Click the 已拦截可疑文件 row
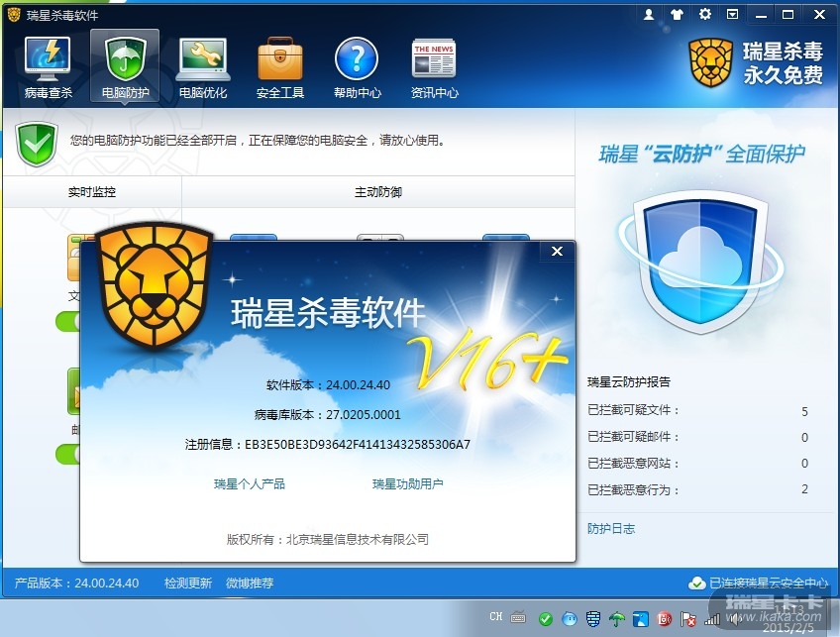Screen dimensions: 840x637 pyautogui.click(x=697, y=411)
